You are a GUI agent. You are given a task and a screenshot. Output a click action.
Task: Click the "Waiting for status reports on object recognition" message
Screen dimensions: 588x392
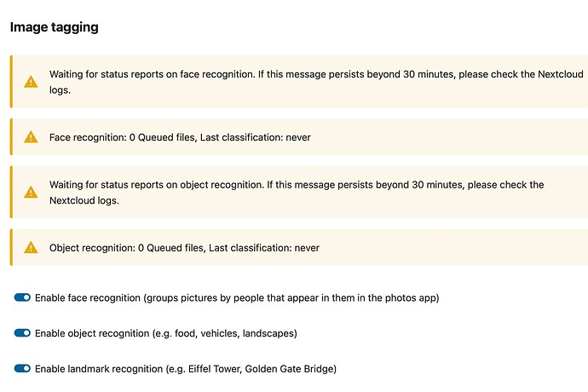[x=256, y=185]
